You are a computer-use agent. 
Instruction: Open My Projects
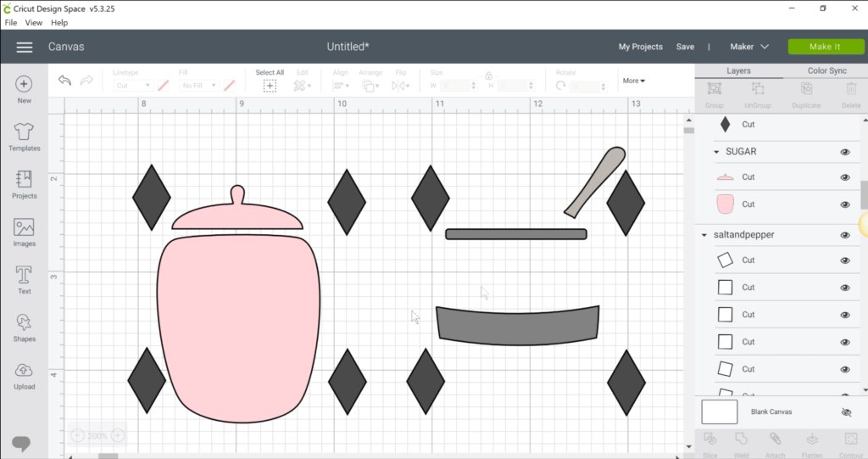click(641, 47)
